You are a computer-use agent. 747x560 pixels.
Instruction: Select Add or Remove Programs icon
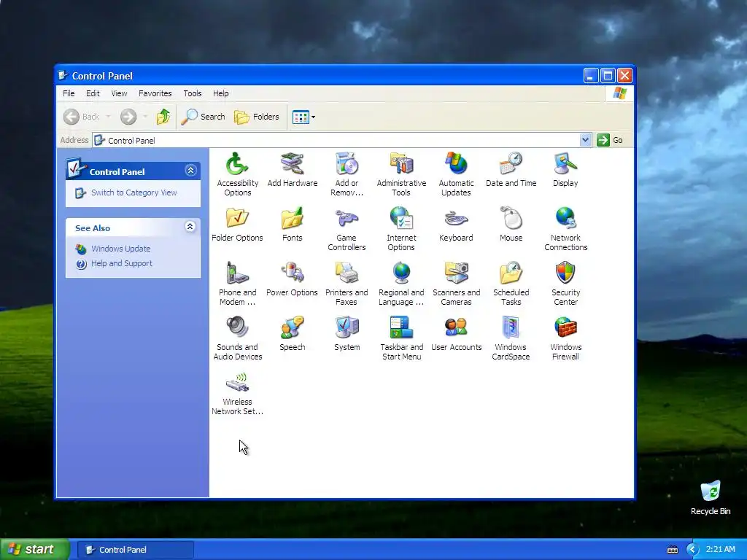click(x=347, y=174)
